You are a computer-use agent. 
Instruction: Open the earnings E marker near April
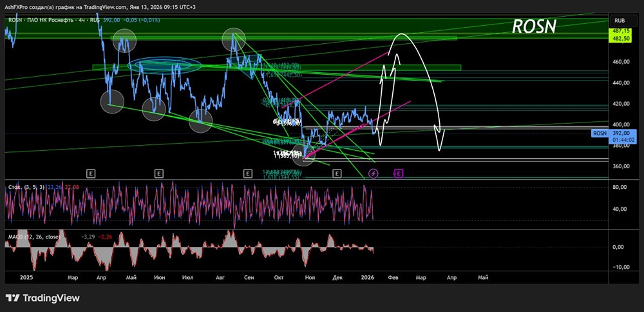click(x=91, y=174)
